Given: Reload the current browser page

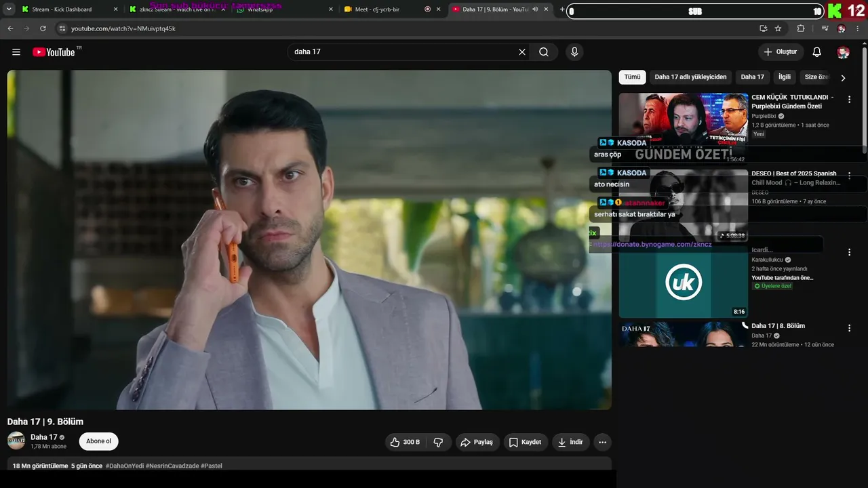Looking at the screenshot, I should (43, 28).
